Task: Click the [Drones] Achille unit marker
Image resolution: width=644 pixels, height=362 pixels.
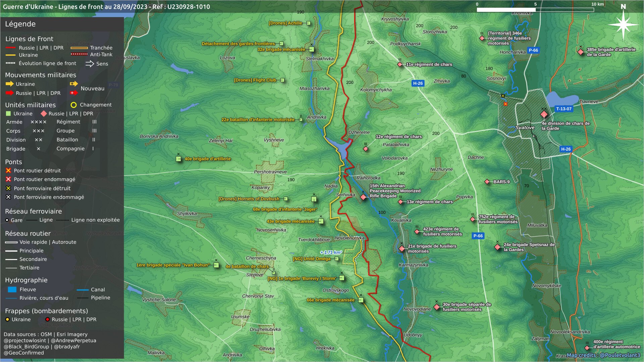Action: [308, 23]
